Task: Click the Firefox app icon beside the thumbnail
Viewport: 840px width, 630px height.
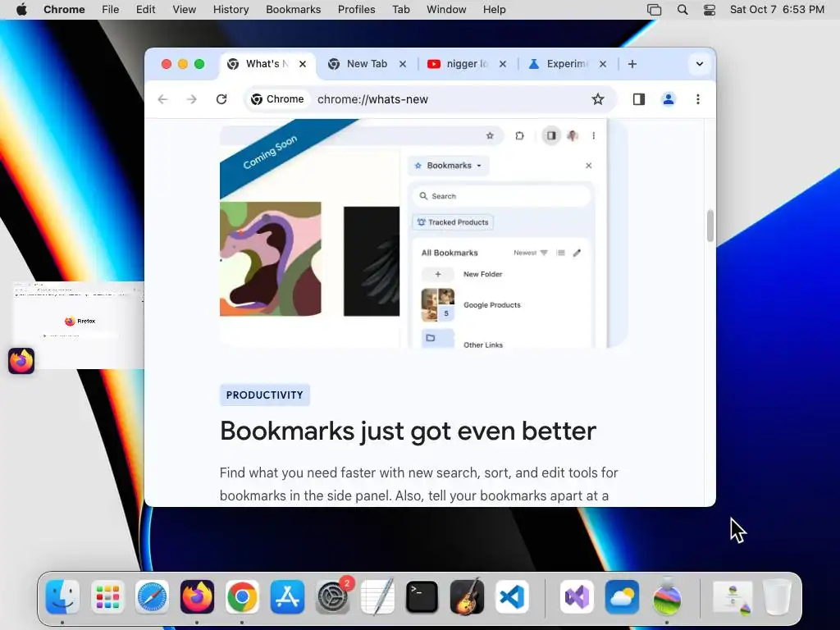Action: click(x=21, y=361)
